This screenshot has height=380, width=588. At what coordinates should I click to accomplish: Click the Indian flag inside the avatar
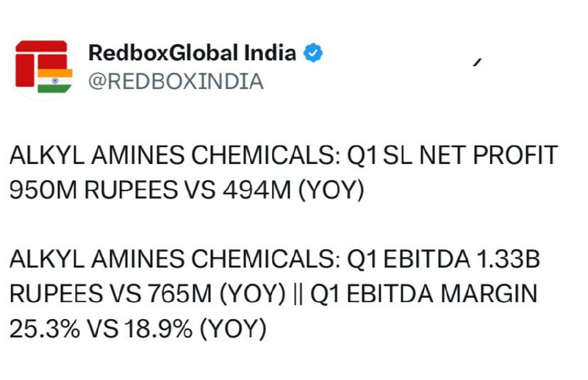(54, 81)
